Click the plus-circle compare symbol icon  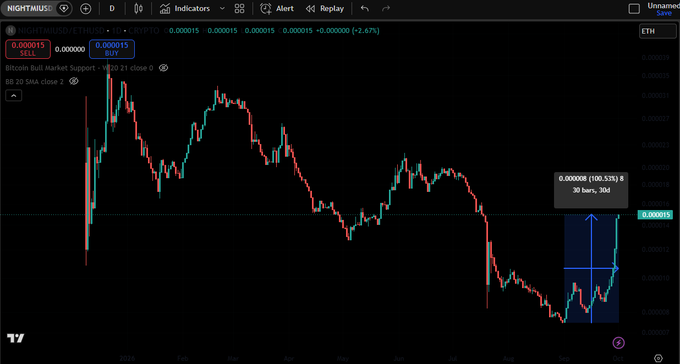[x=86, y=8]
